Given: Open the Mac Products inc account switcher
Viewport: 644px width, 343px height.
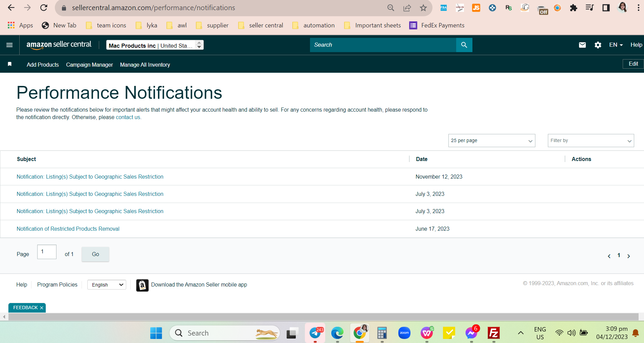Looking at the screenshot, I should coord(155,45).
